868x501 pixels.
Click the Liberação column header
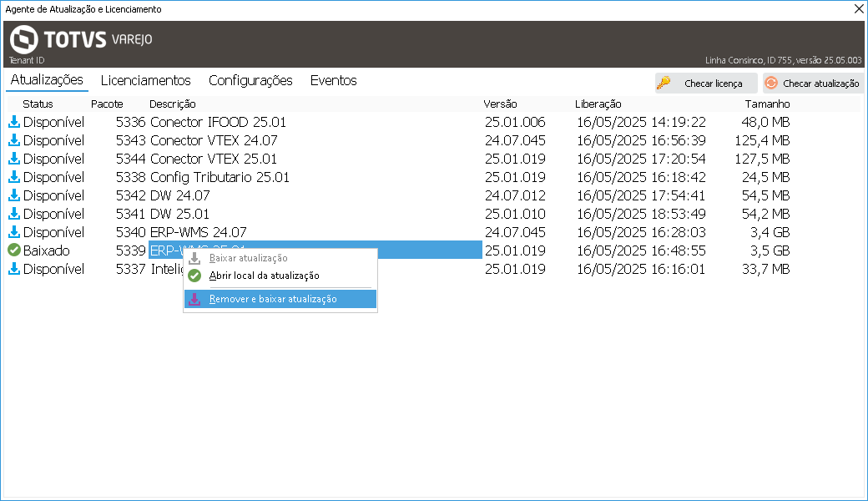pyautogui.click(x=598, y=104)
